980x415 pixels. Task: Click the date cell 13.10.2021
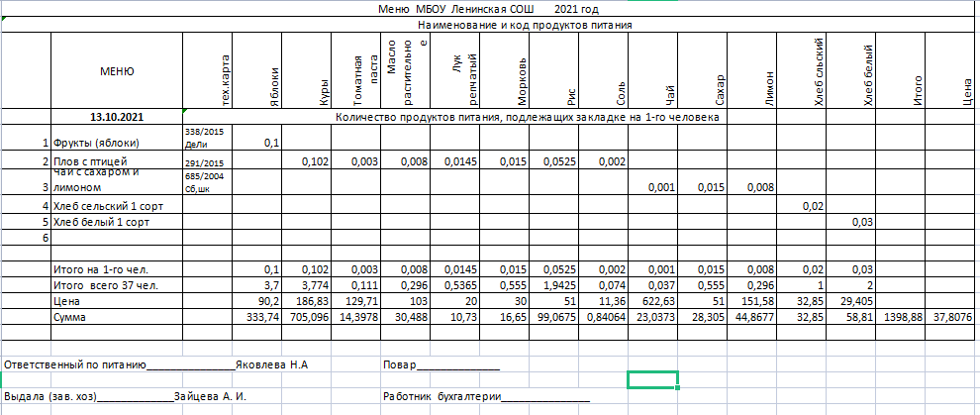point(117,117)
